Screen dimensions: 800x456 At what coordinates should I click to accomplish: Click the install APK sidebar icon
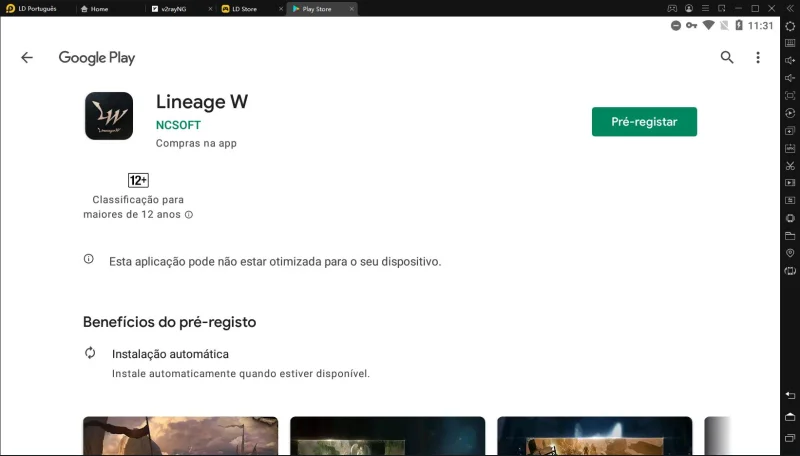coord(790,148)
